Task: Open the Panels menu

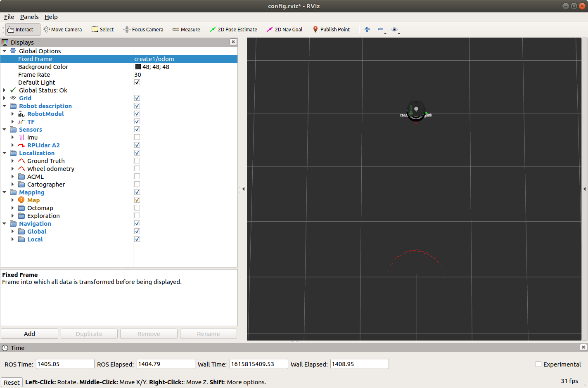Action: [x=29, y=17]
